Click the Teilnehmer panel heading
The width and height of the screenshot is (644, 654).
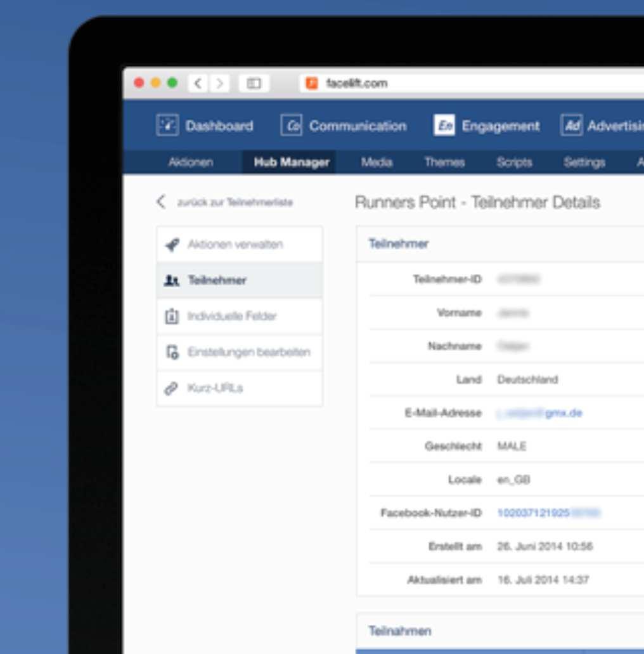tap(399, 244)
